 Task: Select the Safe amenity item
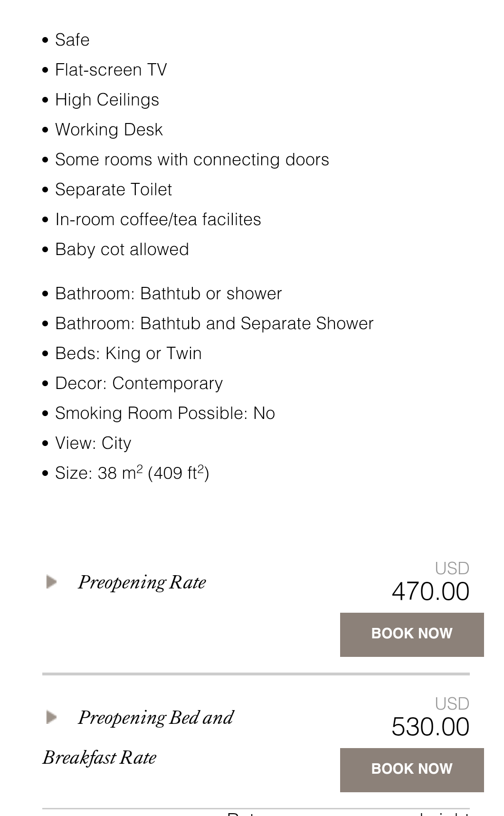[x=72, y=40]
